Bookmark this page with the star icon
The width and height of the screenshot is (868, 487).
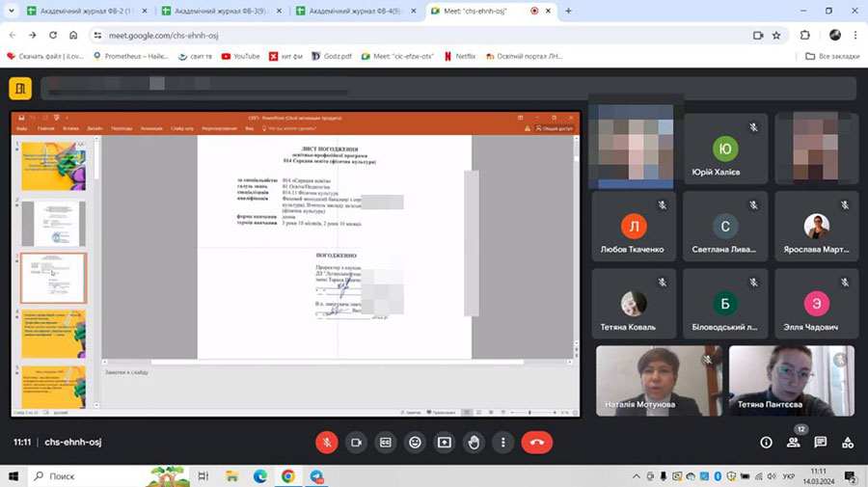[775, 35]
